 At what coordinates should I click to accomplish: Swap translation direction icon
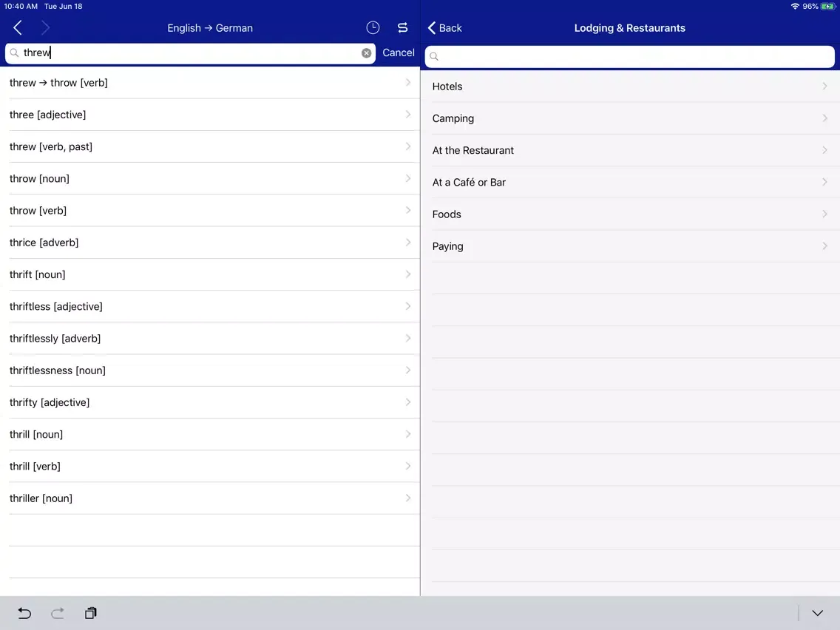[403, 28]
